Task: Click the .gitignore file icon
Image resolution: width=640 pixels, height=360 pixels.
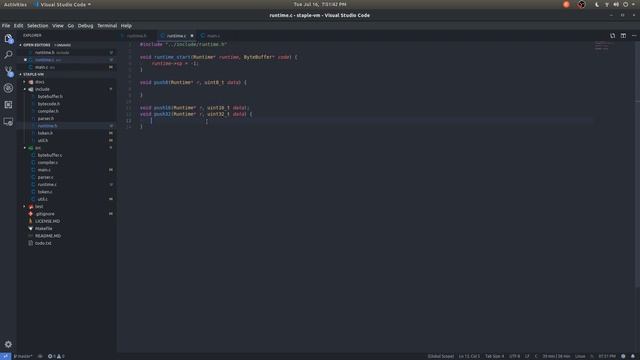Action: pos(31,214)
